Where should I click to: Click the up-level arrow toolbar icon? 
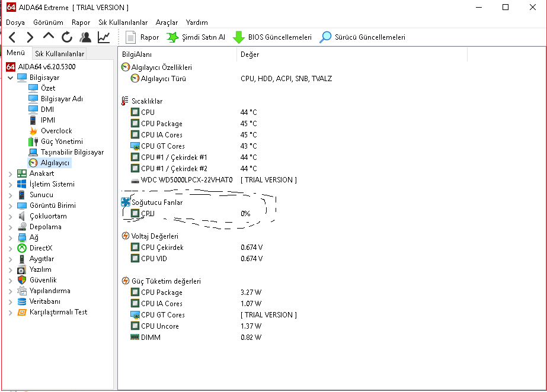point(49,36)
